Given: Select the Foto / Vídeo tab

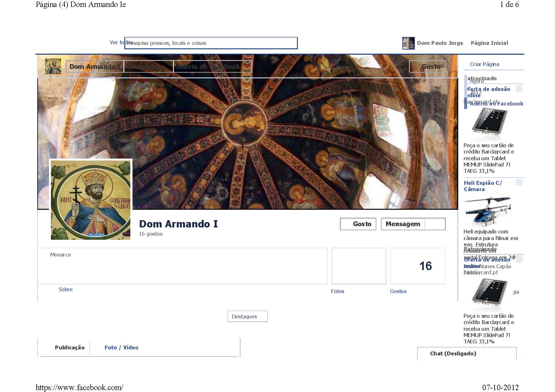Looking at the screenshot, I should pyautogui.click(x=121, y=347).
